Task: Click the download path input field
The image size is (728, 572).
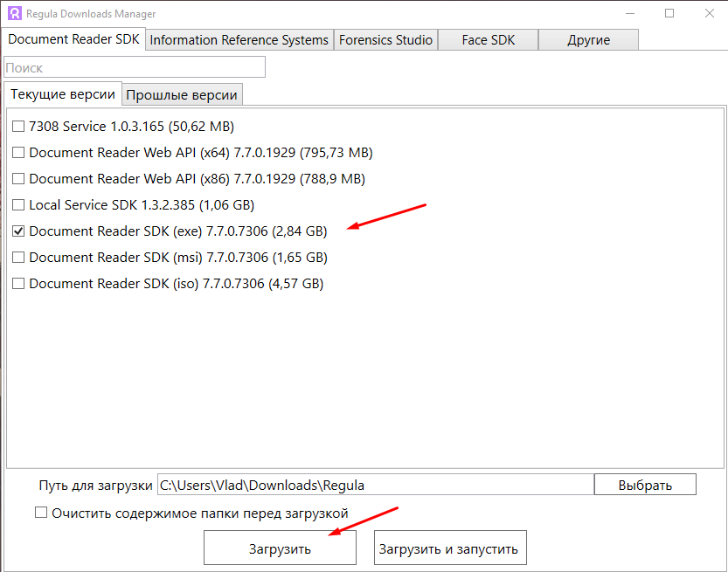Action: pos(376,485)
